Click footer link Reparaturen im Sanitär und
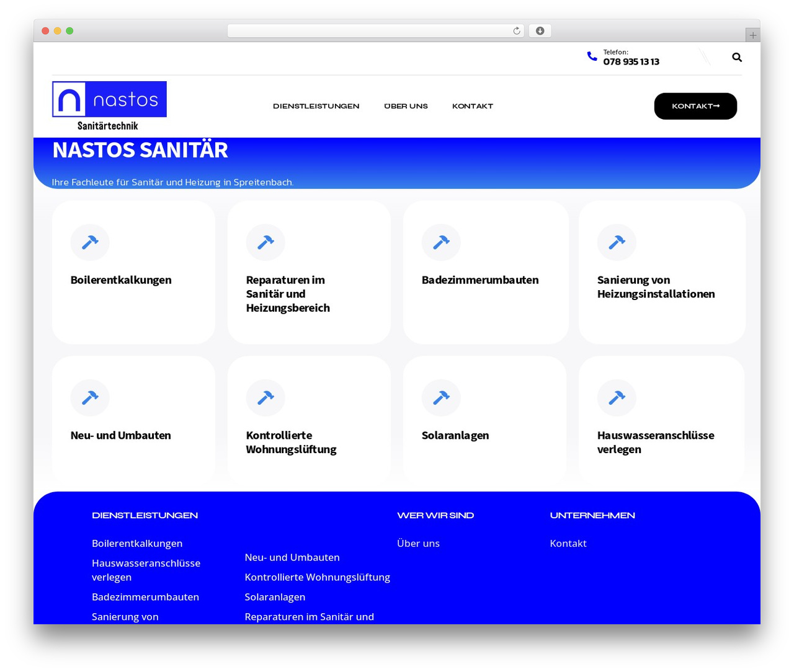Viewport: 794px width, 672px height. coord(309,616)
